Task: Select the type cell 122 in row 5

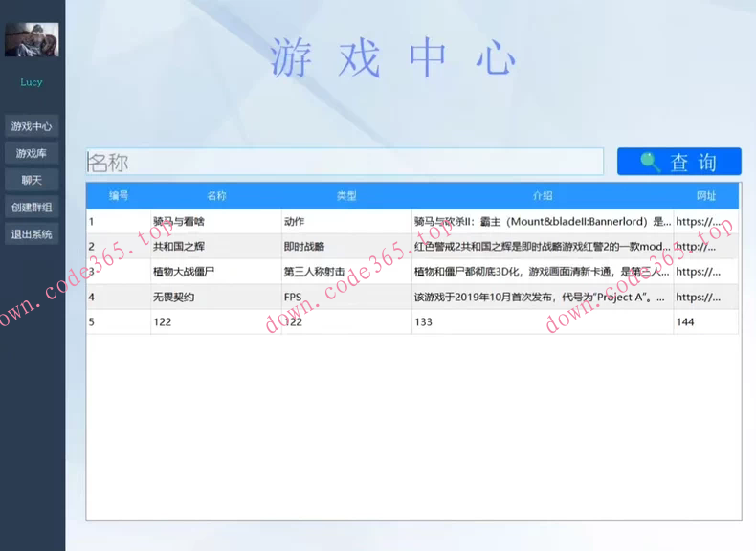Action: pyautogui.click(x=346, y=322)
